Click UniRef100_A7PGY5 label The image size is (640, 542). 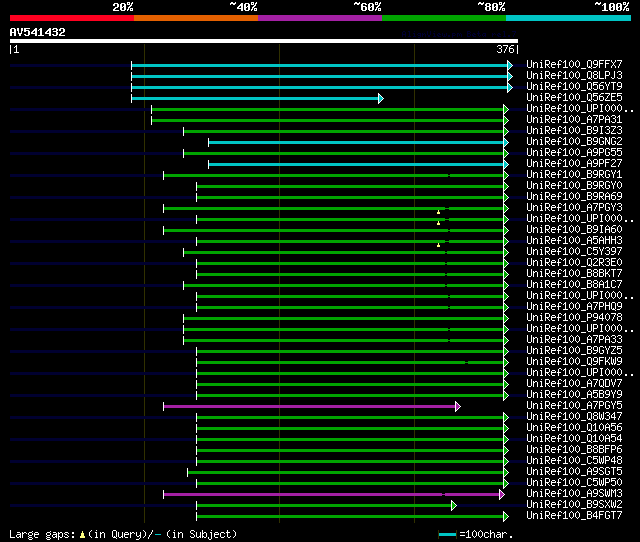pyautogui.click(x=574, y=406)
